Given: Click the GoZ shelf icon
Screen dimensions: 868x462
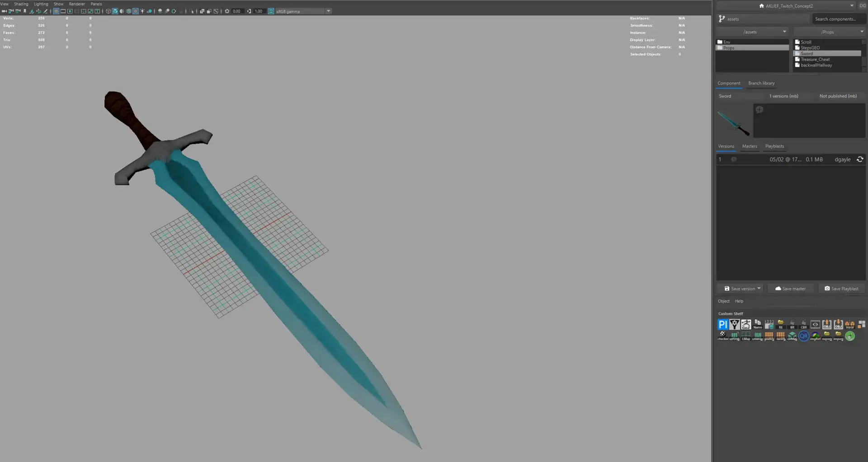Looking at the screenshot, I should click(746, 324).
